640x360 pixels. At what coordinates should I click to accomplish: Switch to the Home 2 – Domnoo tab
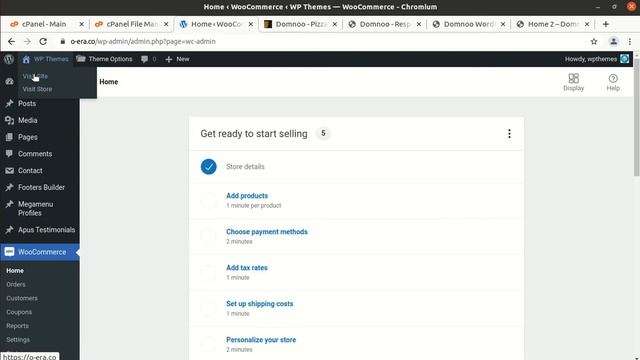[x=553, y=24]
